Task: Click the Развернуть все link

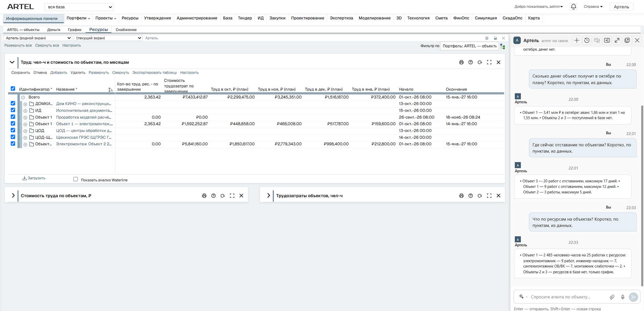Action: pyautogui.click(x=18, y=45)
